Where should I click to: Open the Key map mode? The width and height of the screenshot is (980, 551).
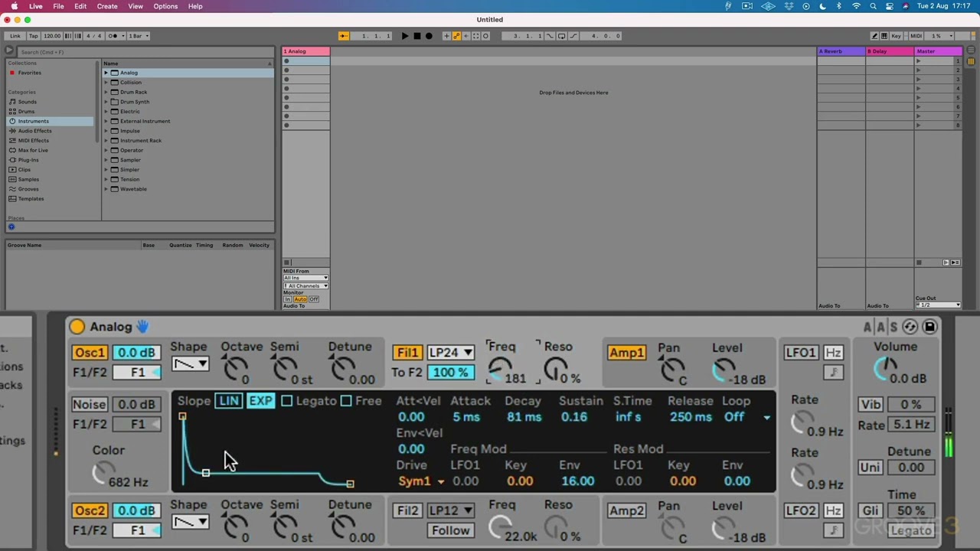pos(896,36)
